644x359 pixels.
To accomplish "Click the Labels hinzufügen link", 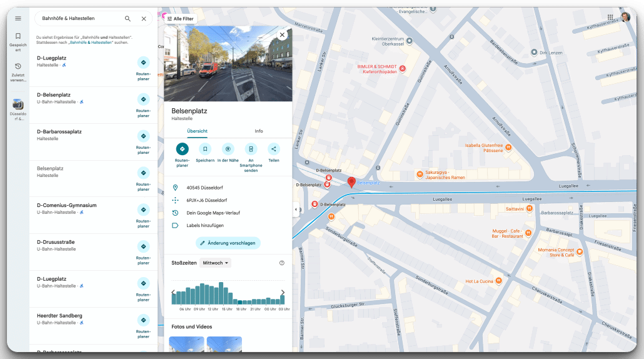I will 205,225.
